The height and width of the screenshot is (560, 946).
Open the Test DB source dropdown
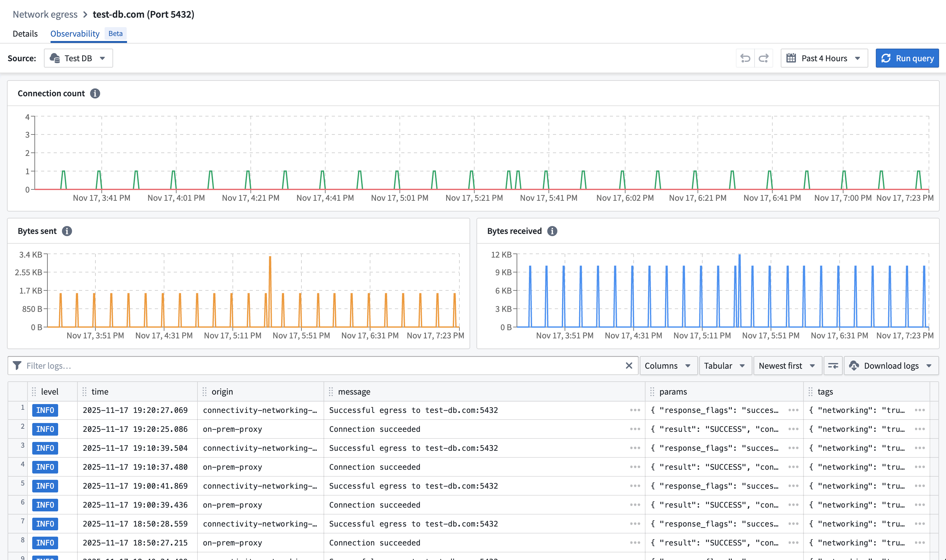point(78,58)
